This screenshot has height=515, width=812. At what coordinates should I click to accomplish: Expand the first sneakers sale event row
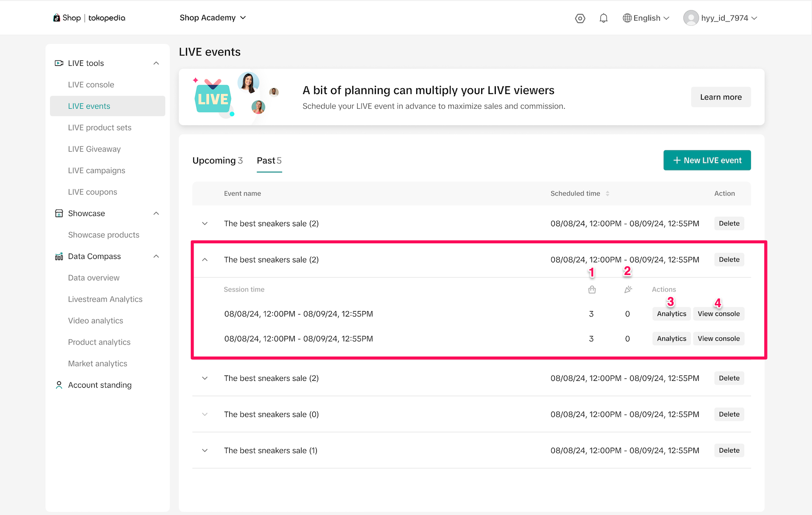click(205, 224)
